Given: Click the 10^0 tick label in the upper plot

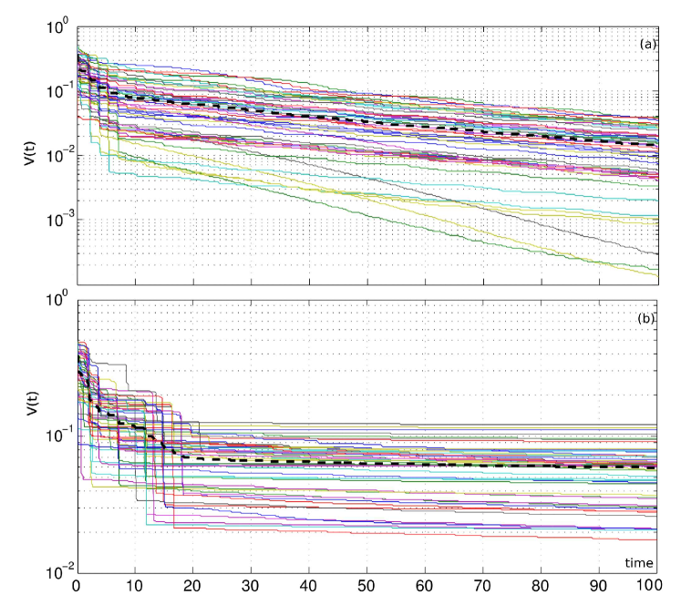Looking at the screenshot, I should 57,26.
